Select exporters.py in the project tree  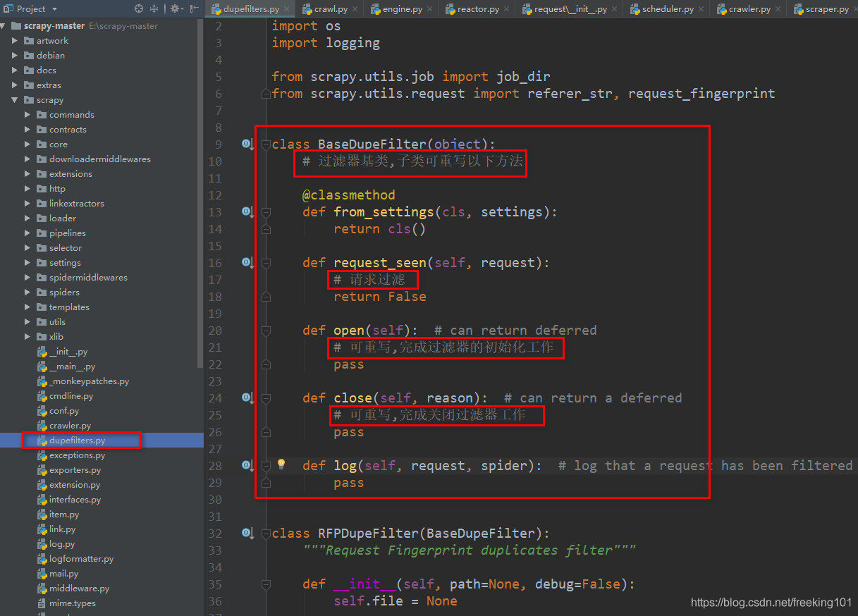point(102,470)
